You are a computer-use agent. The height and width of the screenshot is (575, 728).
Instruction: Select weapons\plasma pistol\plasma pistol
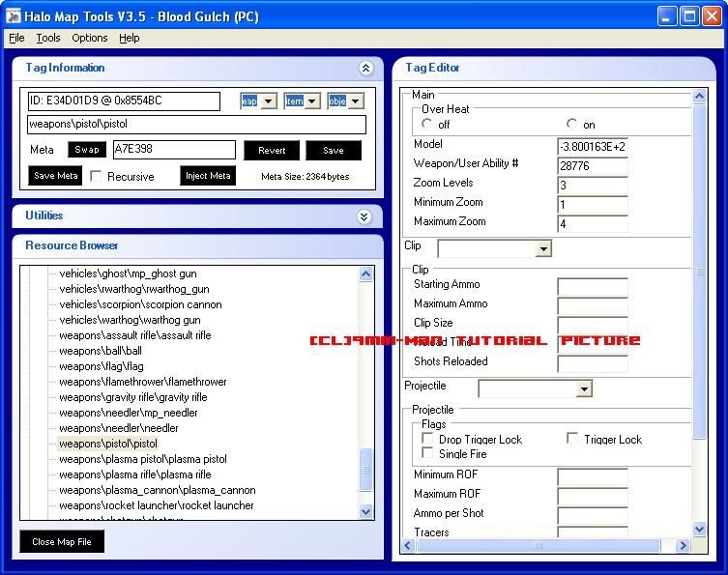point(143,459)
